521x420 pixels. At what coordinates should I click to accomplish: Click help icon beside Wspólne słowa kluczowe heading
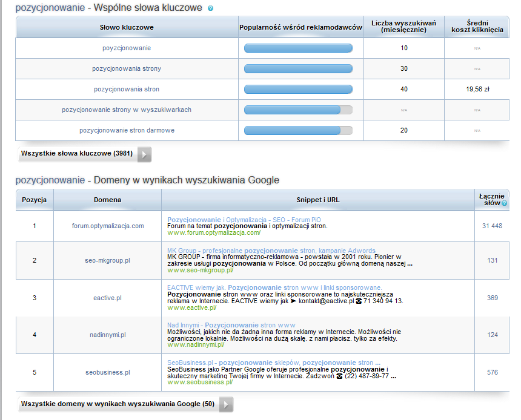click(210, 9)
